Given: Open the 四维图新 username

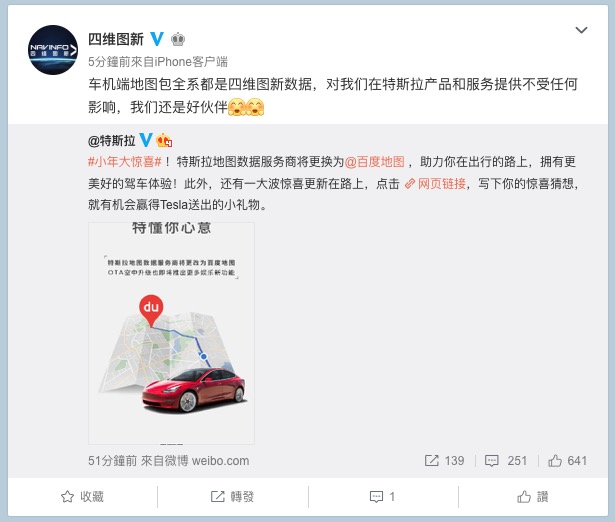Looking at the screenshot, I should point(116,39).
